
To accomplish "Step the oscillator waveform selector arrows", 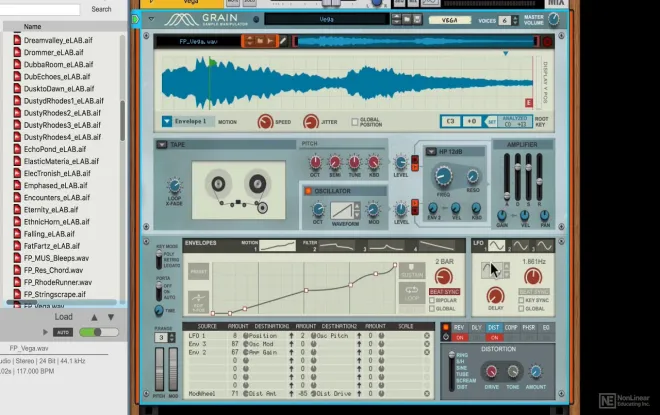I will 357,210.
